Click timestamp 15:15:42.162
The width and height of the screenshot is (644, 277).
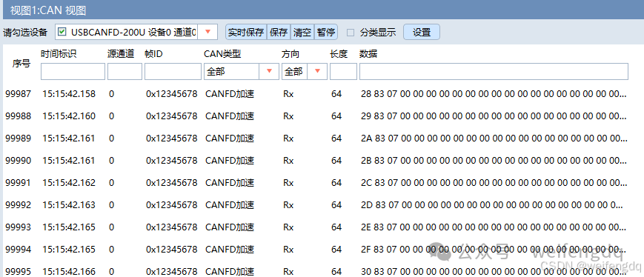[69, 183]
